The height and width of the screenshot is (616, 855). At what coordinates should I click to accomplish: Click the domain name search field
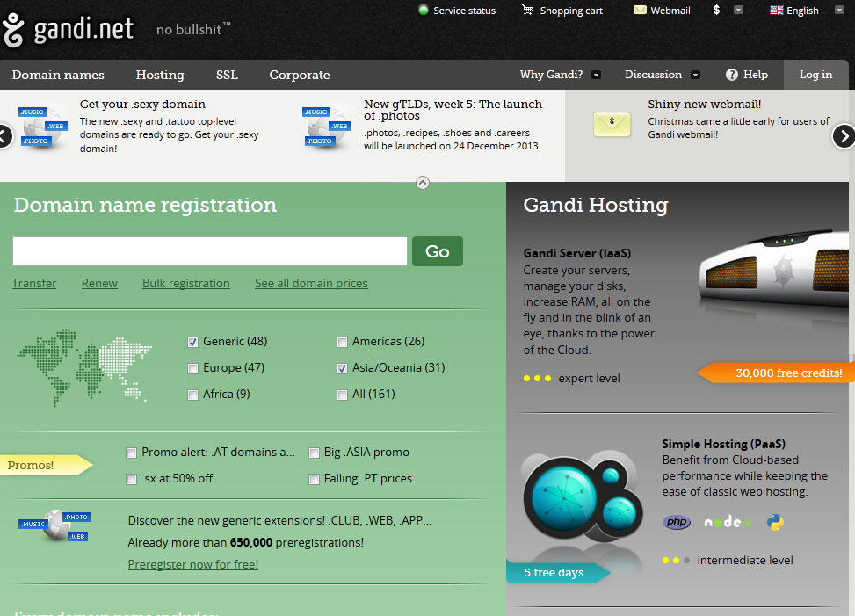pyautogui.click(x=210, y=251)
